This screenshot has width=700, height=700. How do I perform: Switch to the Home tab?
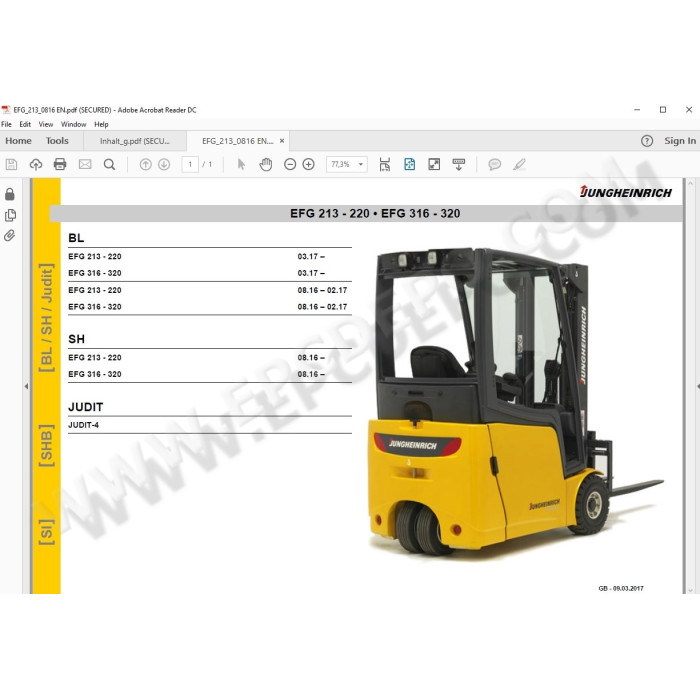pyautogui.click(x=18, y=141)
